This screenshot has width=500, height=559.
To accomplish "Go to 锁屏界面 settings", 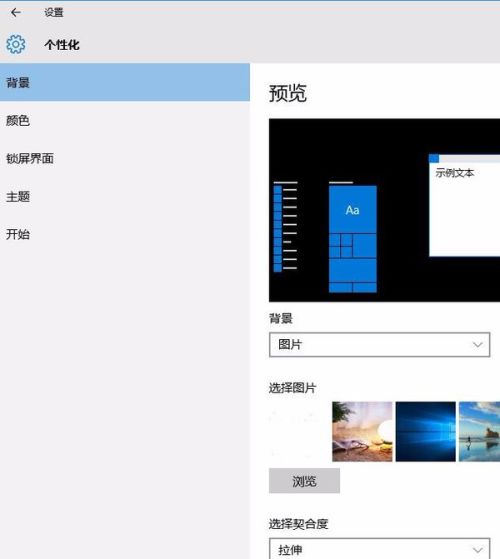I will tap(125, 158).
